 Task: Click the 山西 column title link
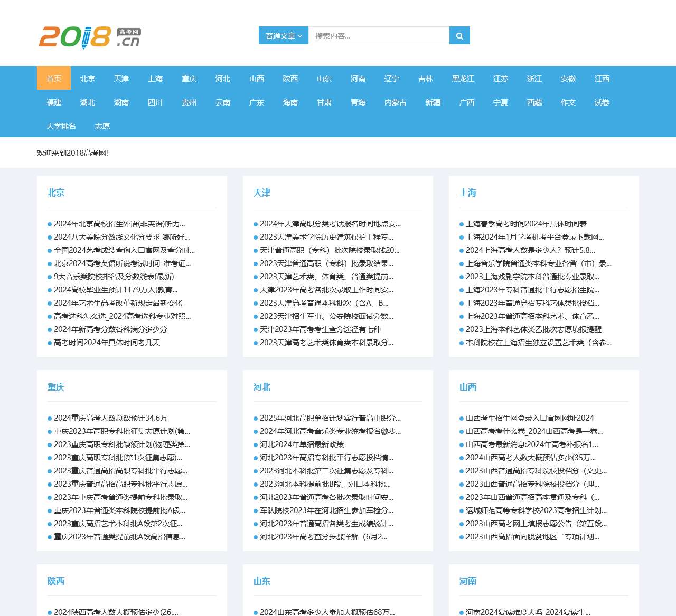click(469, 387)
